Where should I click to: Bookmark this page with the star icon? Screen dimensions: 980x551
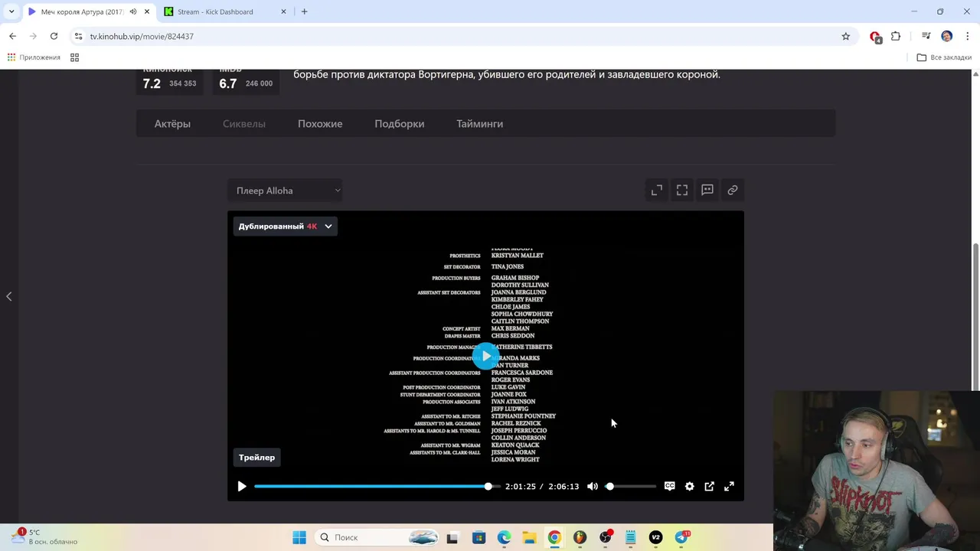[x=846, y=36]
